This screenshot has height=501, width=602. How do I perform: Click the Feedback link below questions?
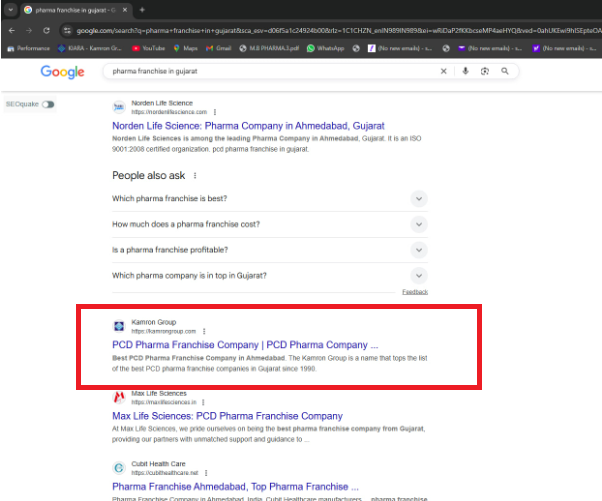click(414, 292)
